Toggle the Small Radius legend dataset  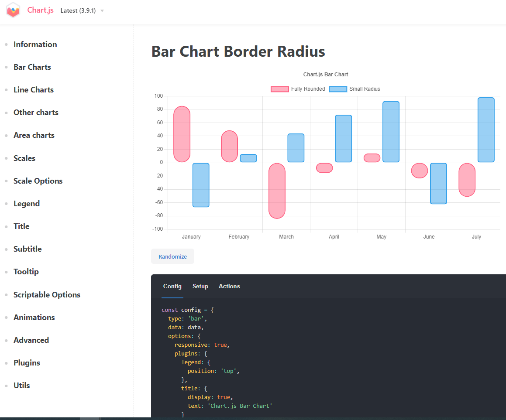(364, 89)
